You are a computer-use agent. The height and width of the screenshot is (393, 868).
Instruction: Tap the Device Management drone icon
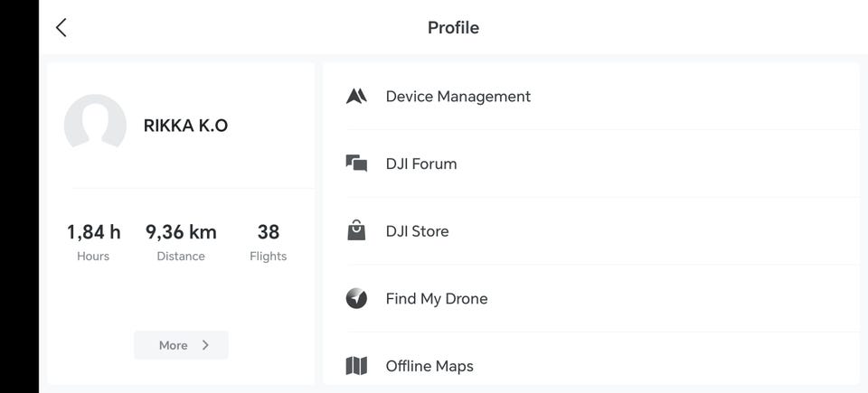click(356, 97)
